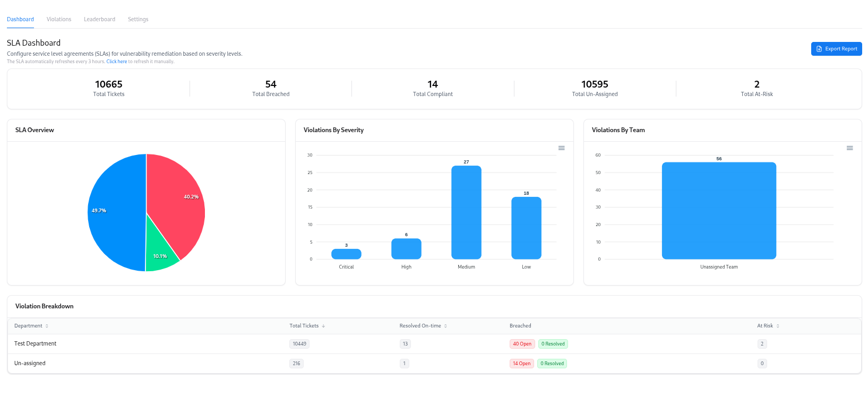Viewport: 868px width, 397px height.
Task: Click the Export Report button
Action: click(x=836, y=49)
